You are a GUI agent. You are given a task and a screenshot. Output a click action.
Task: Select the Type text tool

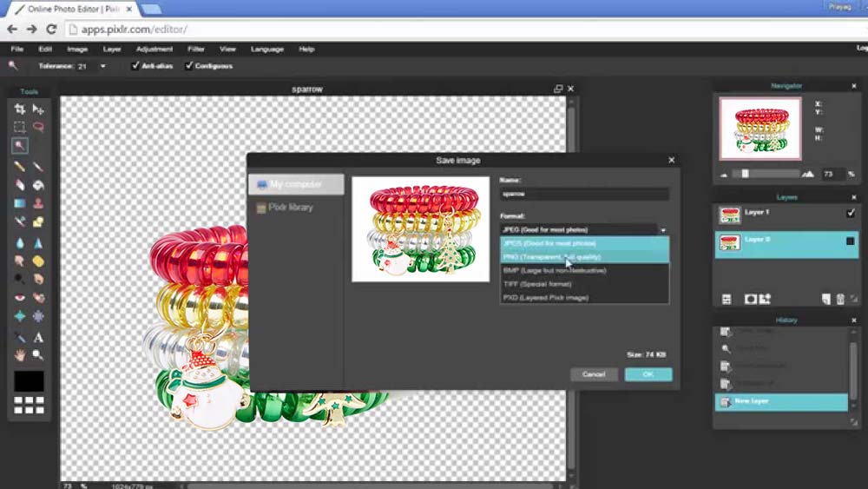pyautogui.click(x=38, y=337)
